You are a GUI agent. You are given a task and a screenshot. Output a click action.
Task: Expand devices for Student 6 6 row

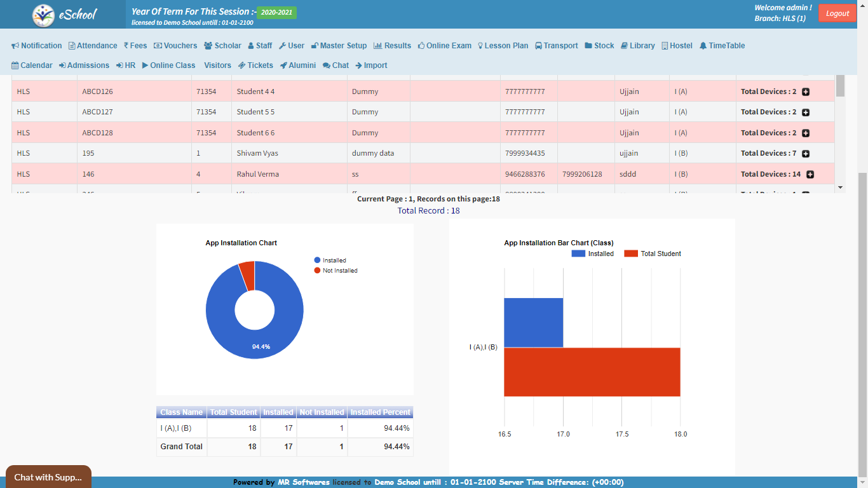(806, 133)
